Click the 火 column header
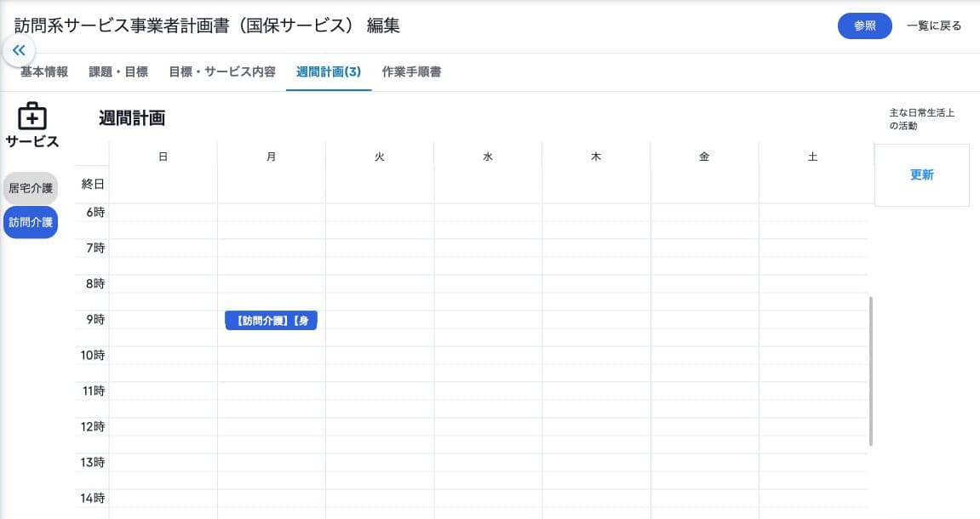Viewport: 980px width, 519px height. coord(380,157)
